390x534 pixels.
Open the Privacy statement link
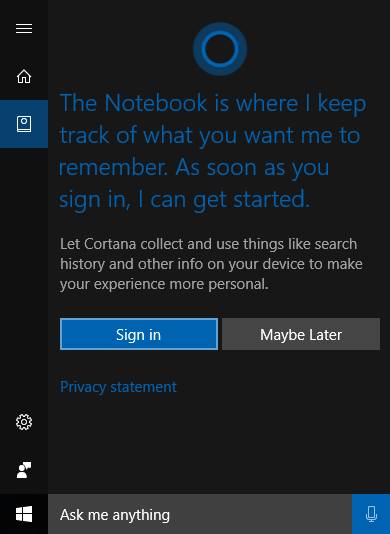118,387
